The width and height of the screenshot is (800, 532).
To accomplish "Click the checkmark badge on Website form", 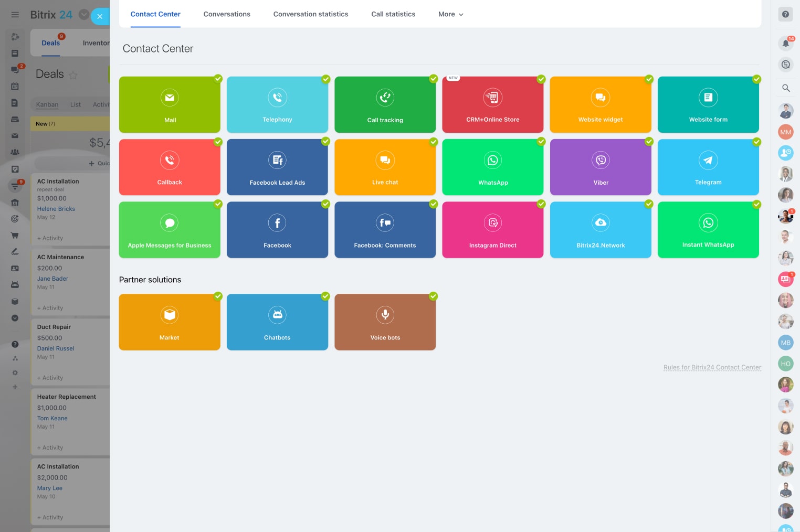I will (x=756, y=79).
